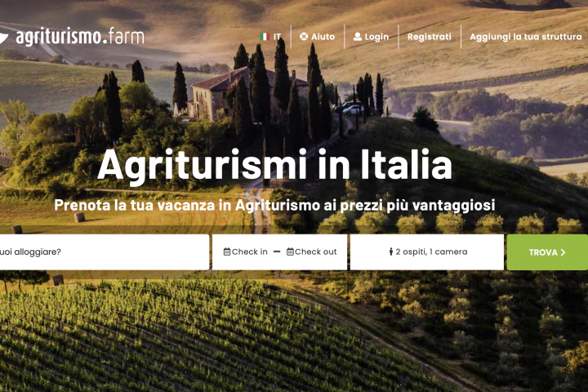Viewport: 588px width, 392px height.
Task: Click the arrow chevron on TROVA
Action: [x=563, y=252]
